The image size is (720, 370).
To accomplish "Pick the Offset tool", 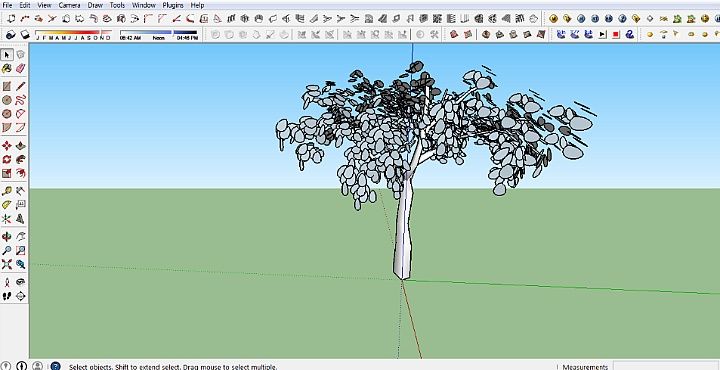I will point(20,174).
